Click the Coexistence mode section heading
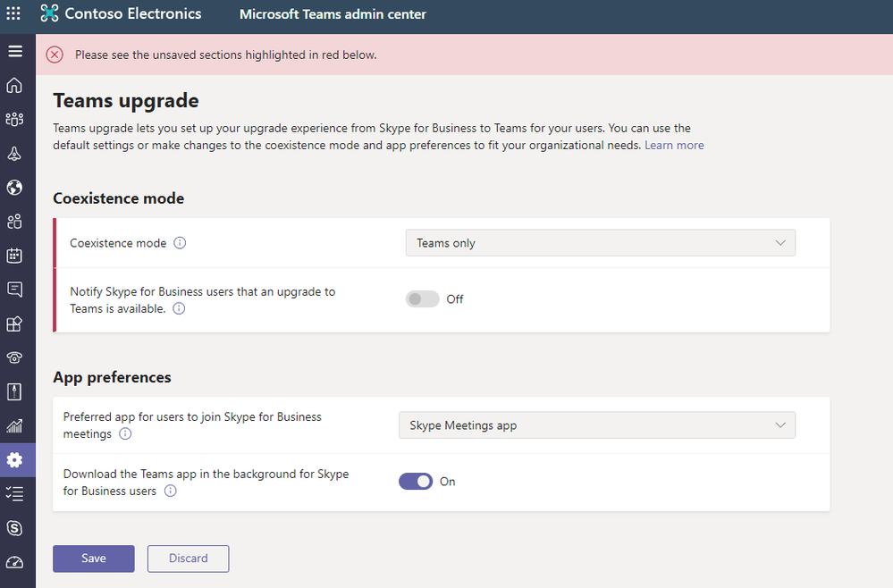This screenshot has width=893, height=588. tap(119, 198)
